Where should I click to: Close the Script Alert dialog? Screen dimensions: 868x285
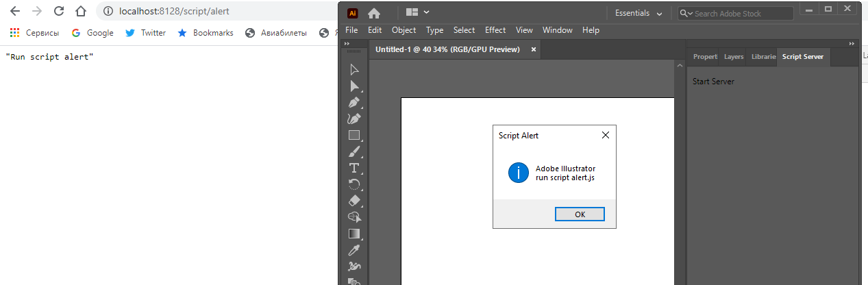tap(606, 136)
